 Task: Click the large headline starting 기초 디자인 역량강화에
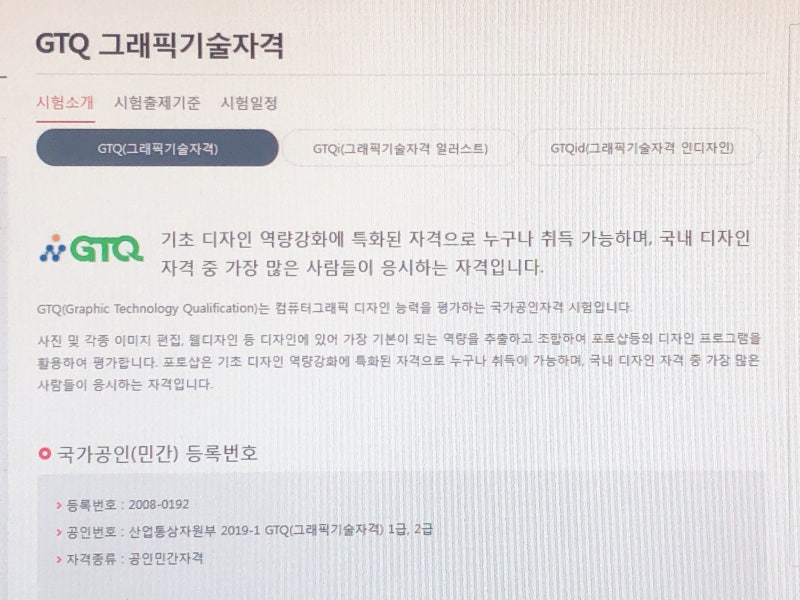(x=456, y=253)
